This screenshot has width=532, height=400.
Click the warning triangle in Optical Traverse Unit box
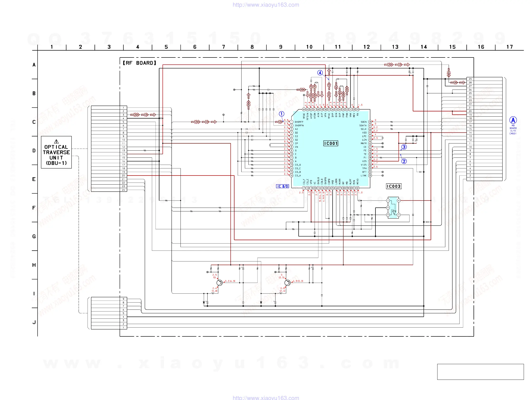(56, 141)
